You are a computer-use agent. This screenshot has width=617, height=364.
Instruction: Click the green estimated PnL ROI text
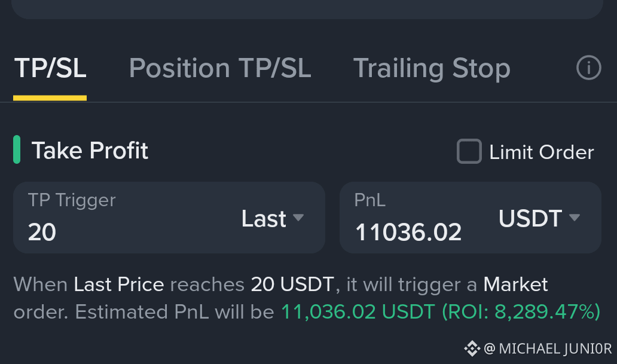tap(441, 311)
